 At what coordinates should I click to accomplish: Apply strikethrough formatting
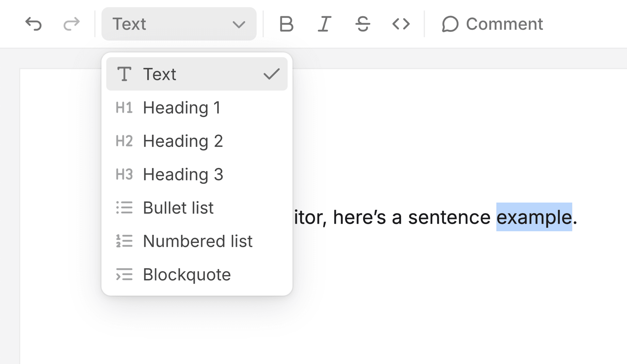[362, 24]
